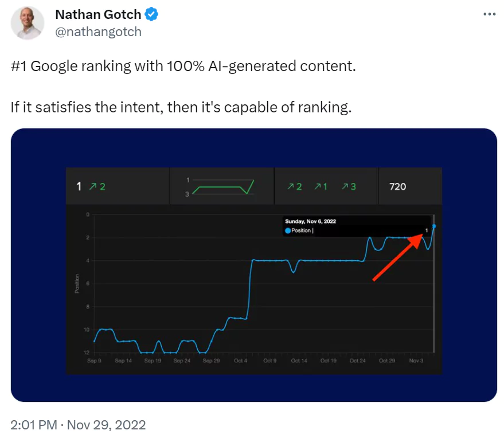Screen dimensions: 504x438
Task: Click the green up 3 change indicator
Action: pos(349,186)
